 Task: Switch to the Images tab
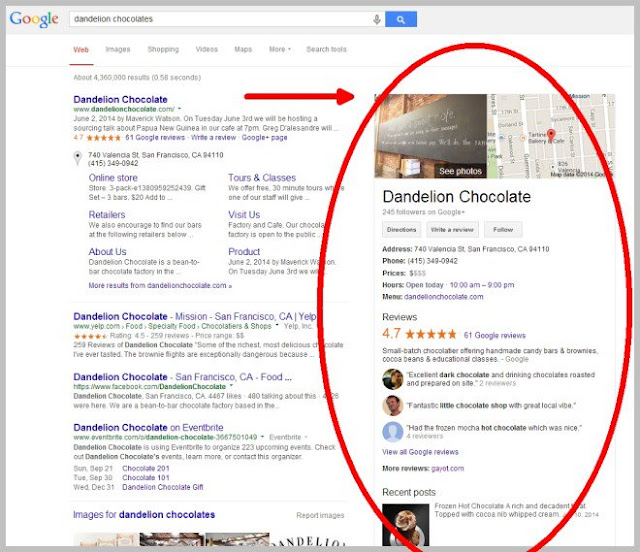pos(118,49)
